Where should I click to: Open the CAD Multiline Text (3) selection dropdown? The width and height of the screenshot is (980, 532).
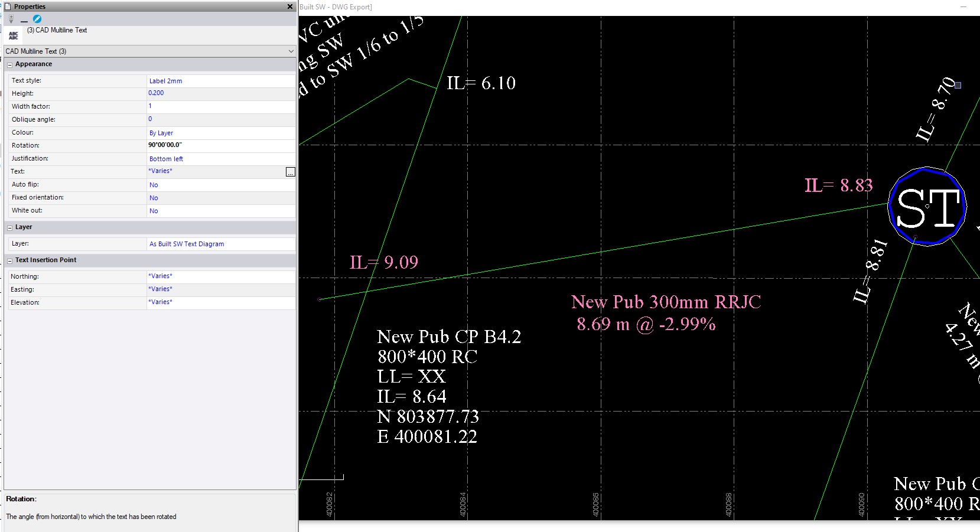point(291,51)
